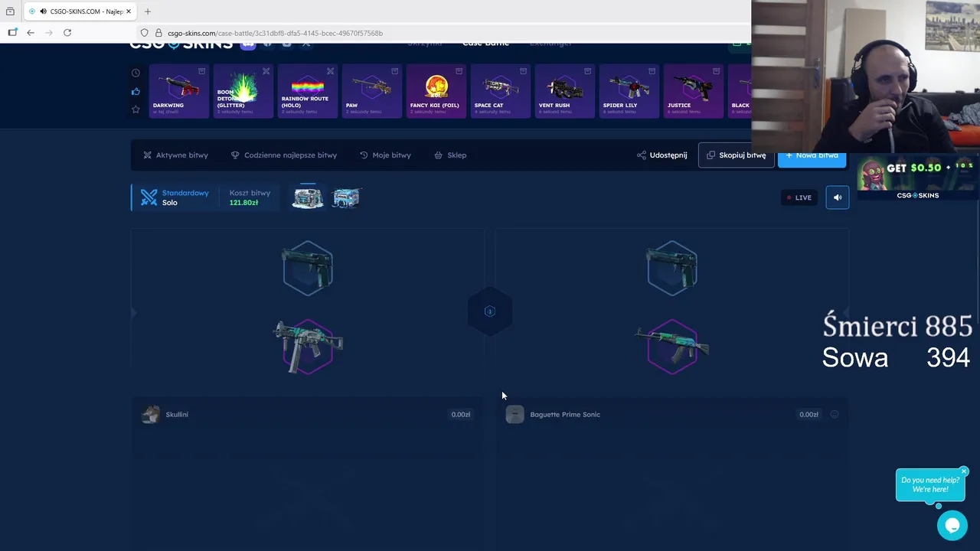Open the Vent Rush drop card
This screenshot has width=980, height=551.
(564, 91)
